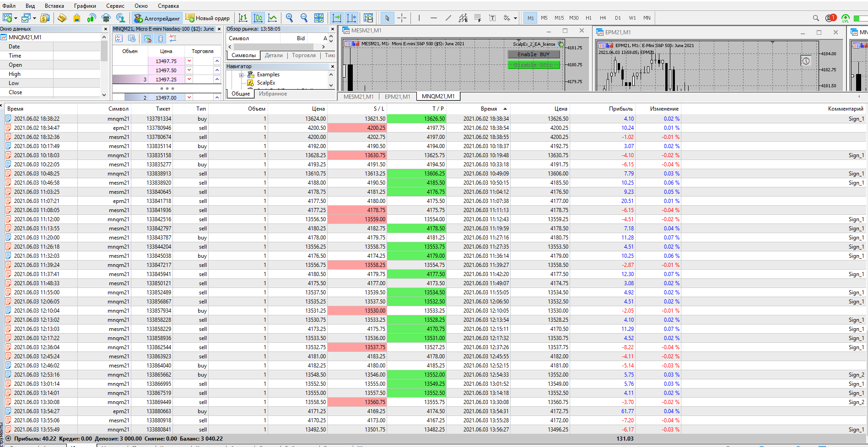Image resolution: width=868 pixels, height=447 pixels.
Task: Open the Сервис menu
Action: point(115,6)
